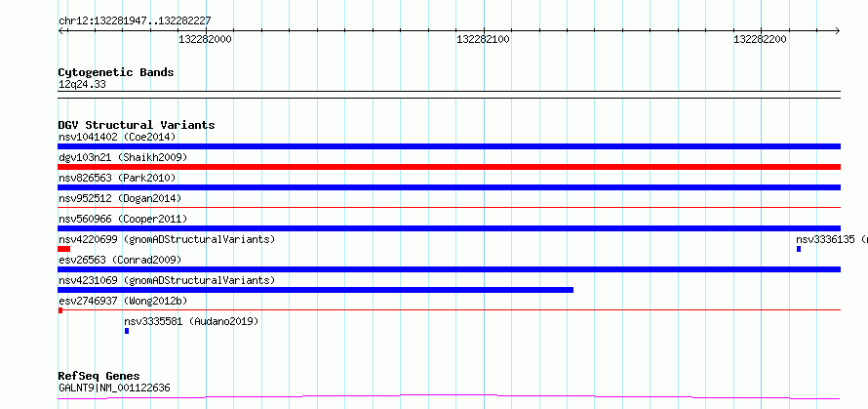
Task: Click the esv26563 (Conrad2009) blue bar
Action: 449,269
